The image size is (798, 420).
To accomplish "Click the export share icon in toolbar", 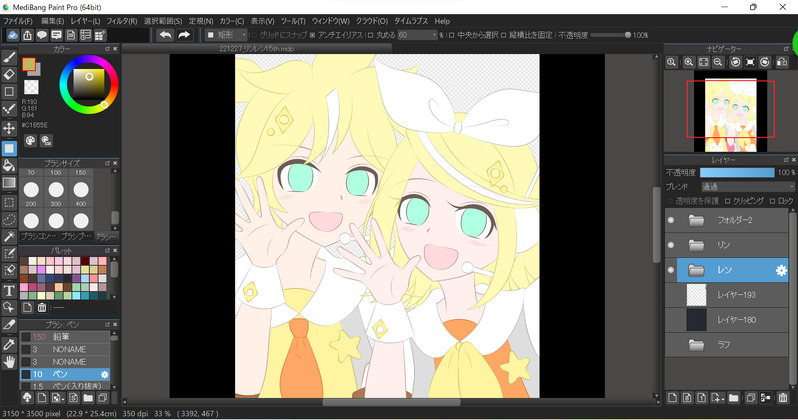I will coord(27,35).
